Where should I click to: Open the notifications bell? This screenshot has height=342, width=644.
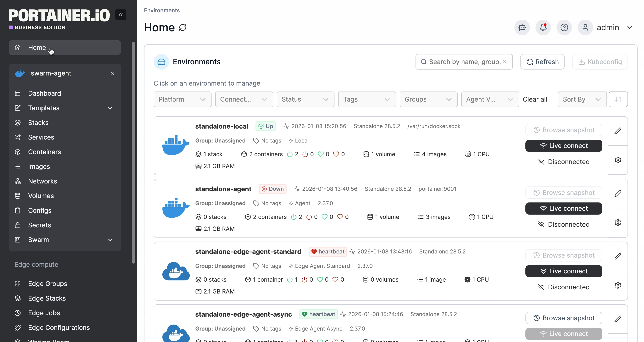pyautogui.click(x=543, y=27)
